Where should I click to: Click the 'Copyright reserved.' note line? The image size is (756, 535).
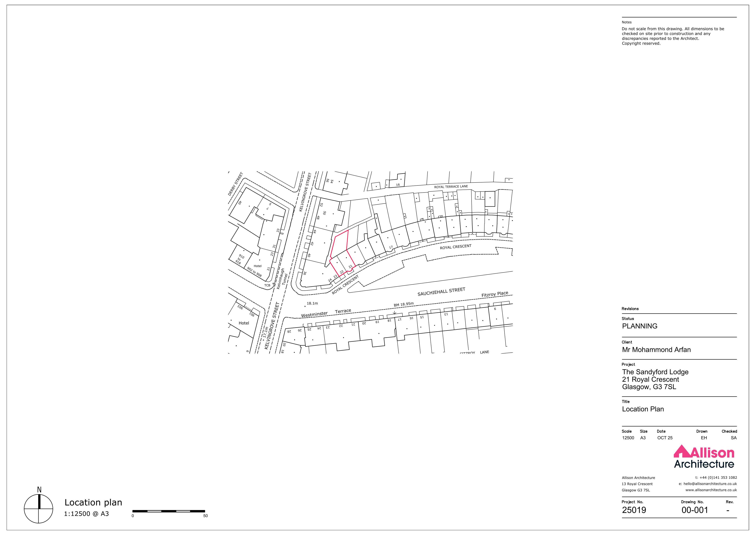coord(641,44)
